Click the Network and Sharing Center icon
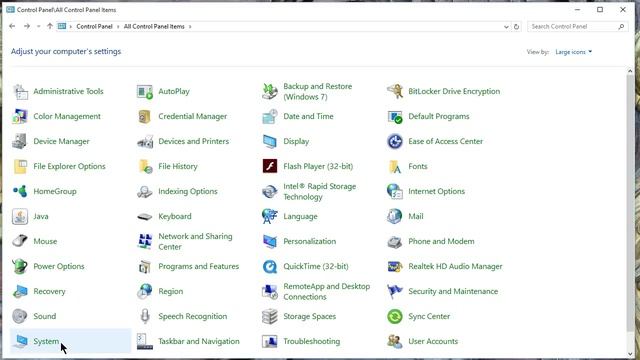This screenshot has width=640, height=360. [x=145, y=241]
